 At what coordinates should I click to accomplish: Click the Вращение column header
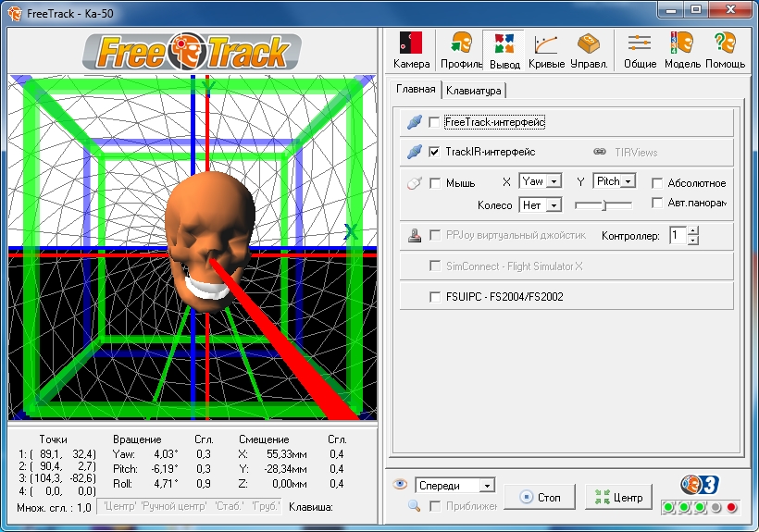[137, 439]
